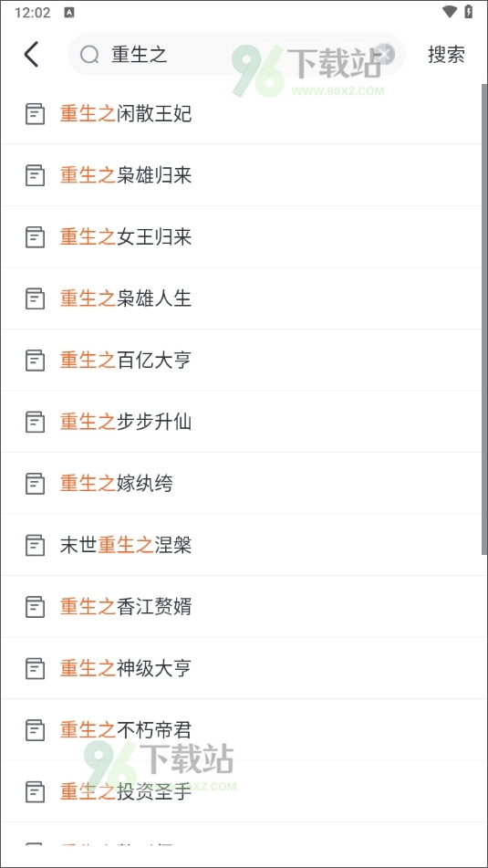
Task: Tap the back arrow icon
Action: pyautogui.click(x=32, y=54)
